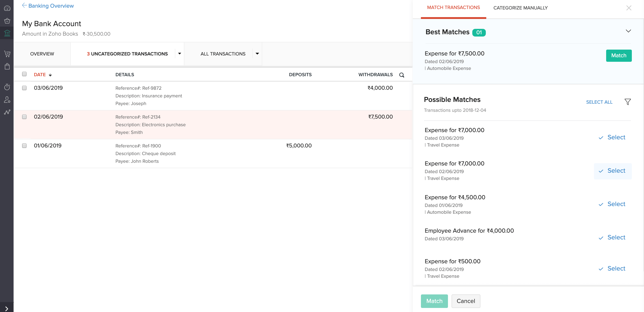Switch to Categorize Manually tab
Image resolution: width=644 pixels, height=312 pixels.
520,8
